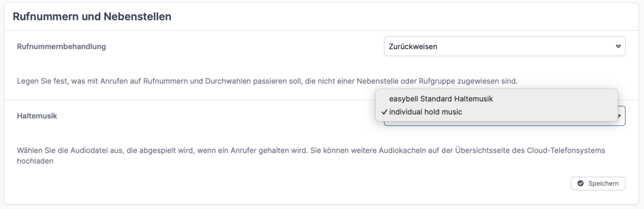Click the Rufnummernbehandlung label
This screenshot has width=644, height=209.
point(62,47)
